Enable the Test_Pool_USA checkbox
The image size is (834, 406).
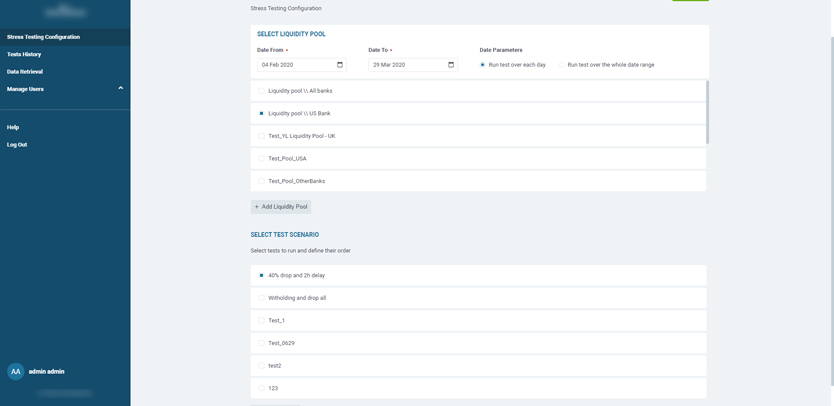(262, 159)
